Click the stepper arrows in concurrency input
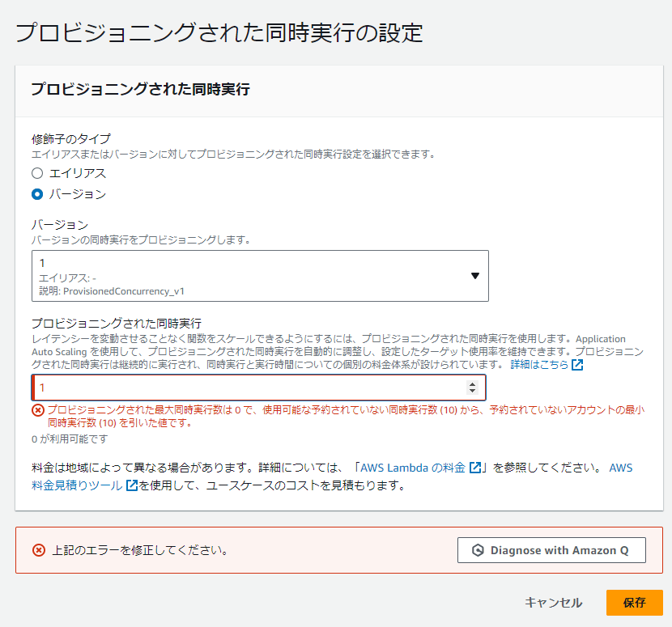Viewport: 672px width, 627px height. (x=472, y=388)
